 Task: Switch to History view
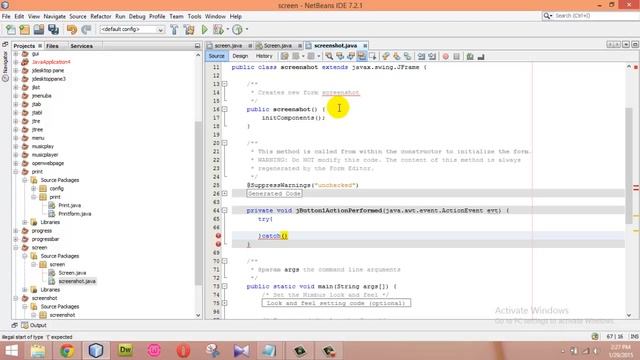(264, 56)
